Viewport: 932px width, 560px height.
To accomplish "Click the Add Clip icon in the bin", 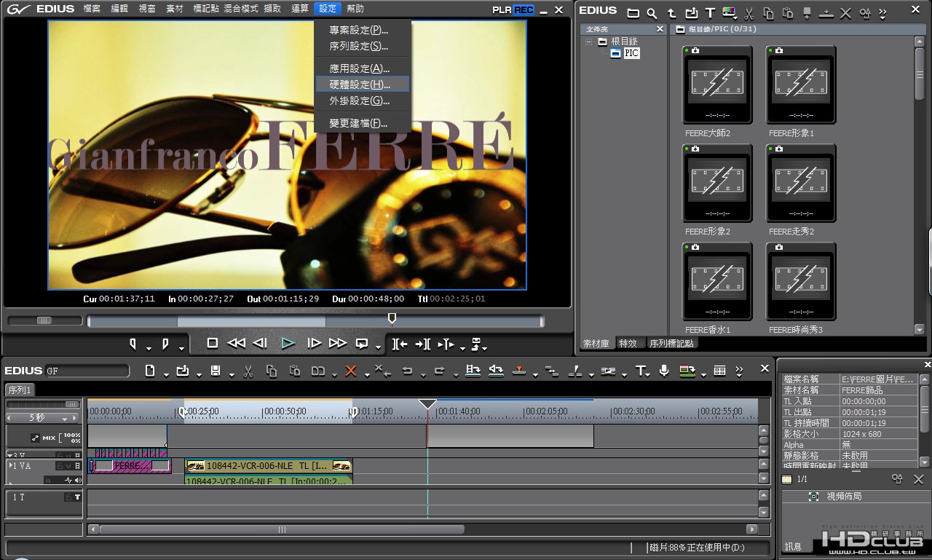I will pyautogui.click(x=691, y=12).
